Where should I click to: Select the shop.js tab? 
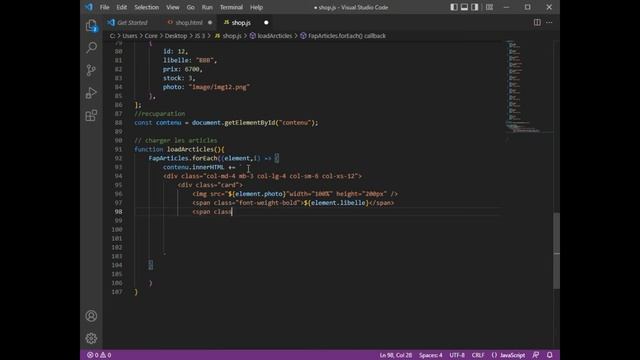(241, 22)
